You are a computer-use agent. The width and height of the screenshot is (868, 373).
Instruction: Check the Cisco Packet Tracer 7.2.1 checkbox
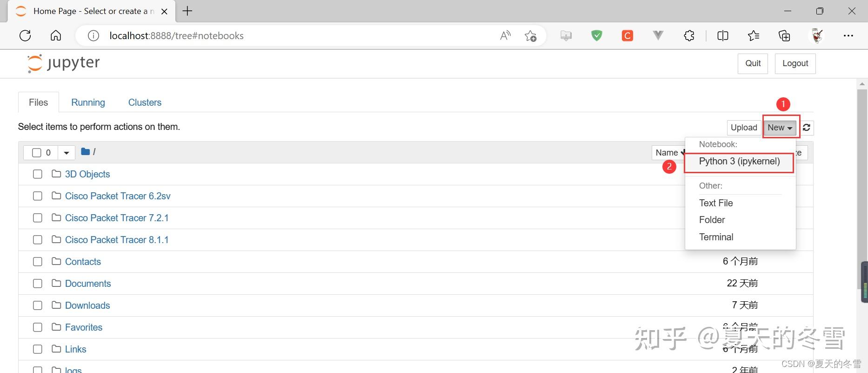[38, 218]
